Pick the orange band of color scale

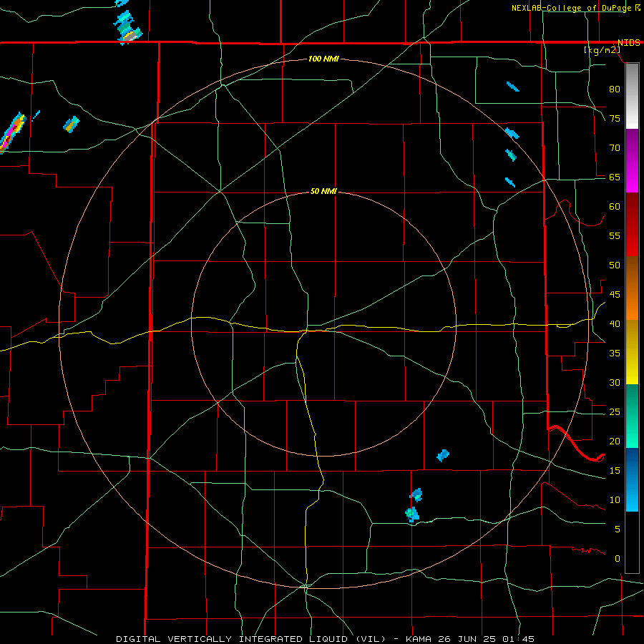tap(632, 304)
